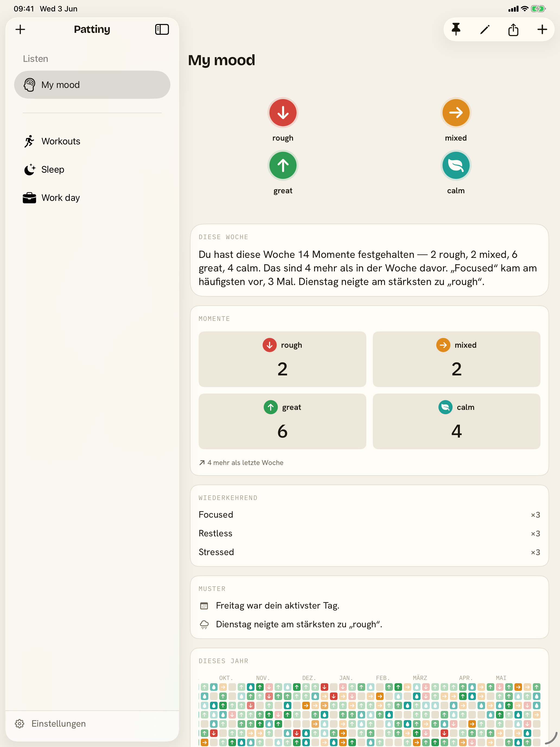Tap the great count tile
Image resolution: width=560 pixels, height=747 pixels.
(282, 421)
